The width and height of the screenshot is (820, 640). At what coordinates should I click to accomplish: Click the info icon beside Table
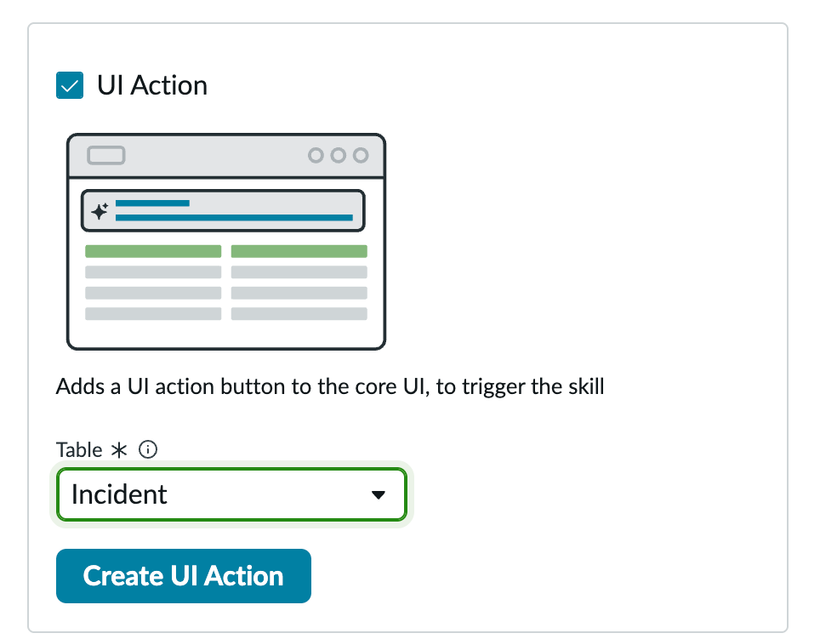(x=148, y=450)
